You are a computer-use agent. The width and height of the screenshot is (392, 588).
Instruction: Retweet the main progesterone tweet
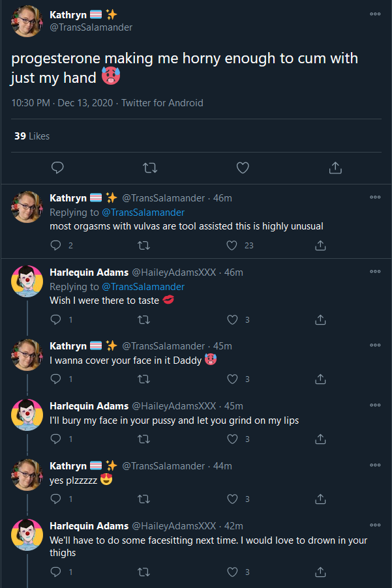point(150,168)
